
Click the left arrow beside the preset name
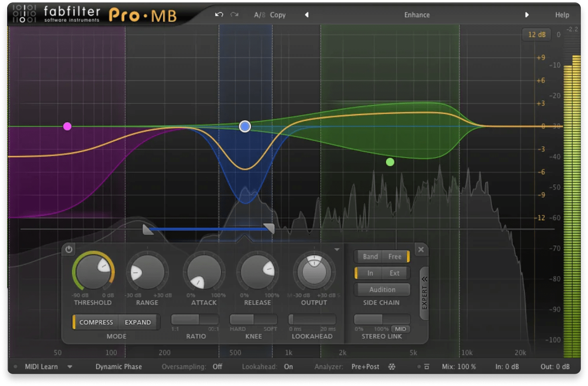tap(307, 15)
